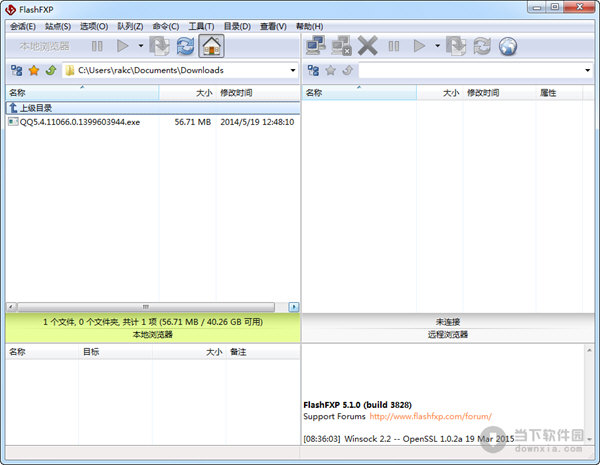This screenshot has height=465, width=600.
Task: Open the 目录(D) menu
Action: [237, 26]
